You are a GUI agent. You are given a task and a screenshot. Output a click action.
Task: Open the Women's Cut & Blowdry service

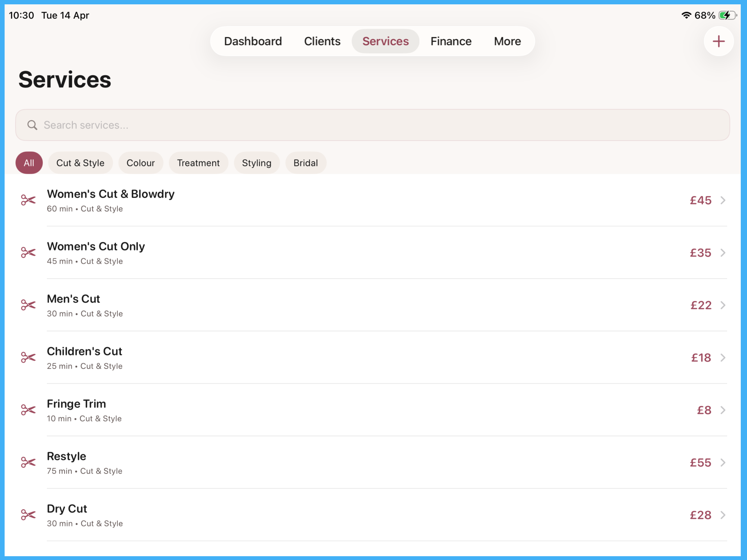click(x=372, y=200)
